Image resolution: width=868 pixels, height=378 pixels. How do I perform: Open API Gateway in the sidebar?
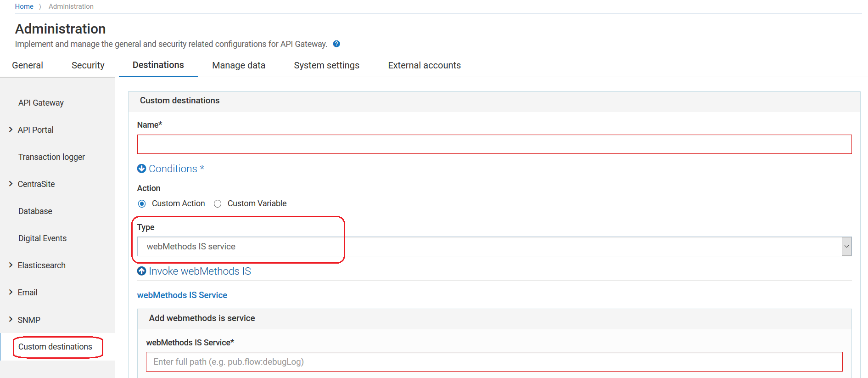(41, 103)
